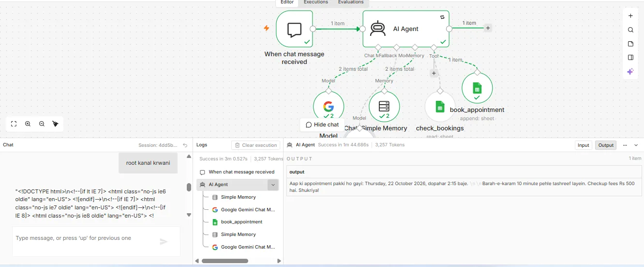Viewport: 644px width, 267px height.
Task: Switch to the Evaluations tab
Action: (x=351, y=2)
